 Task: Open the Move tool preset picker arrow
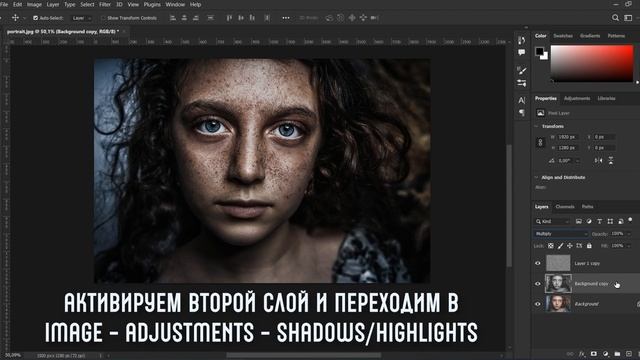[24, 18]
